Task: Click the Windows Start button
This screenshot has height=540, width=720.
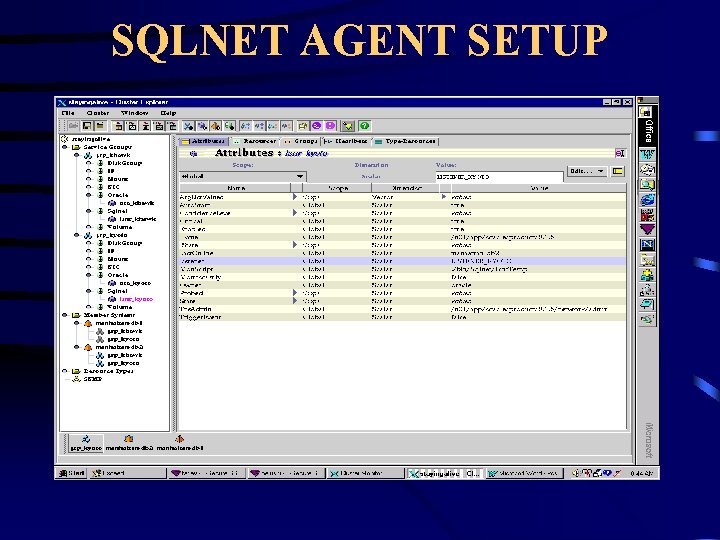Action: tap(72, 473)
